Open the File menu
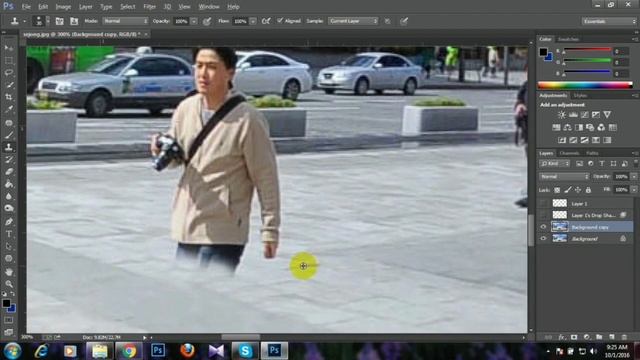Image resolution: width=640 pixels, height=360 pixels. (26, 7)
